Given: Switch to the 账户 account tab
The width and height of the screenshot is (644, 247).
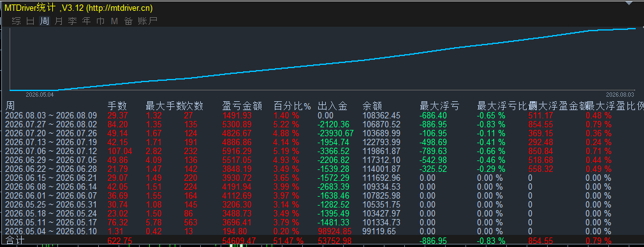Looking at the screenshot, I should [x=147, y=21].
